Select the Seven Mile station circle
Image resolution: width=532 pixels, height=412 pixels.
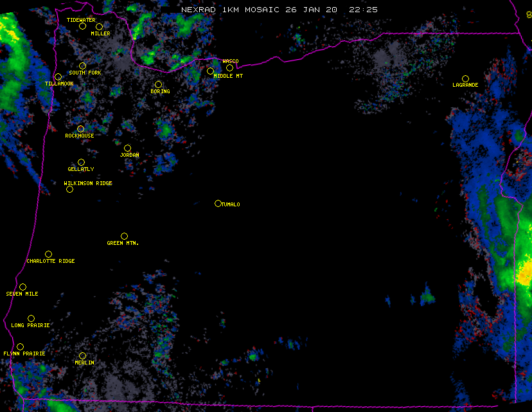click(22, 287)
